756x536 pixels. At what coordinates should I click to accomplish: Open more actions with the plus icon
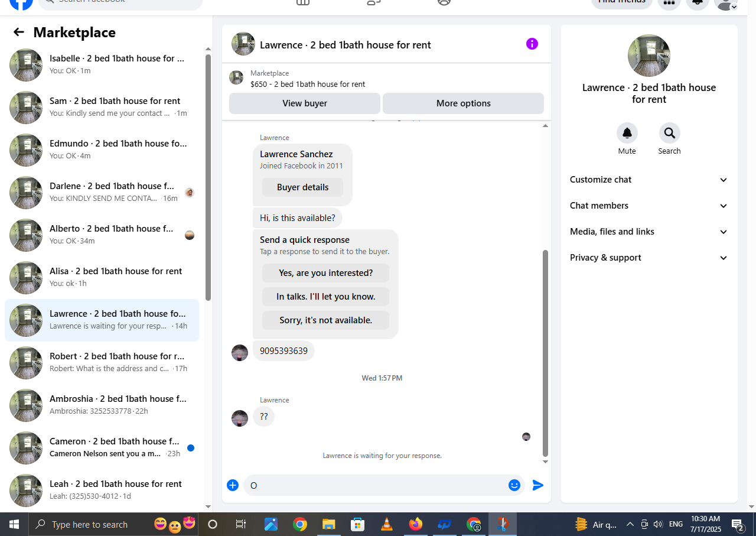233,485
